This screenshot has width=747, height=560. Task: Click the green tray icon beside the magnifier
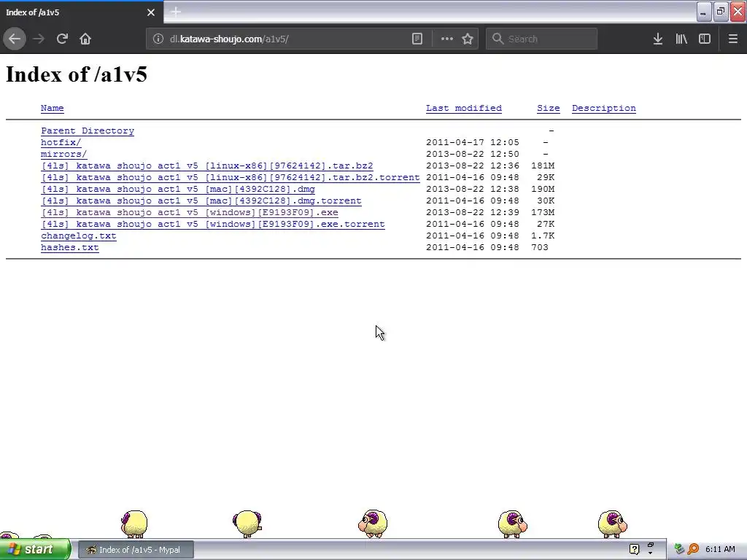point(679,549)
